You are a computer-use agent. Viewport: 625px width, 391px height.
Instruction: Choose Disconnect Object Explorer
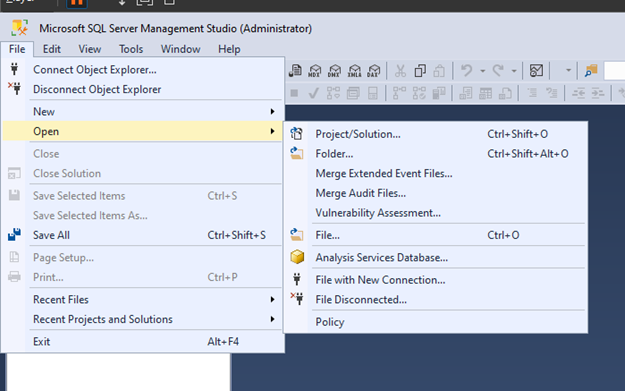(x=143, y=89)
